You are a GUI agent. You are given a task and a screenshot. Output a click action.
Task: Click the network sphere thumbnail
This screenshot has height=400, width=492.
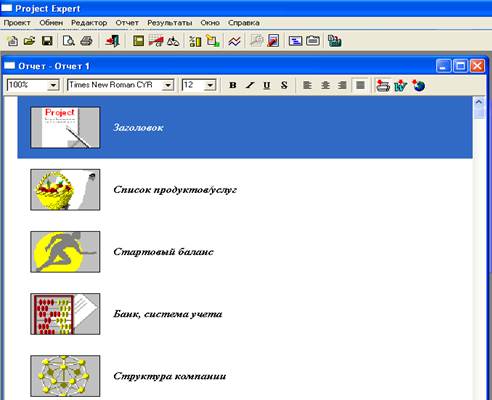tap(65, 376)
